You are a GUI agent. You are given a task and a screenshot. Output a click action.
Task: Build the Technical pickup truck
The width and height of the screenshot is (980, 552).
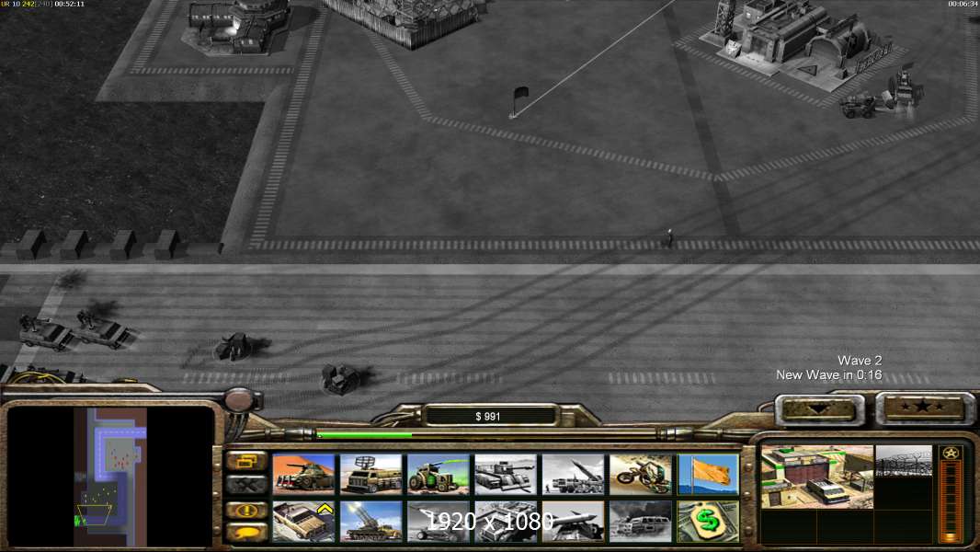tap(303, 521)
